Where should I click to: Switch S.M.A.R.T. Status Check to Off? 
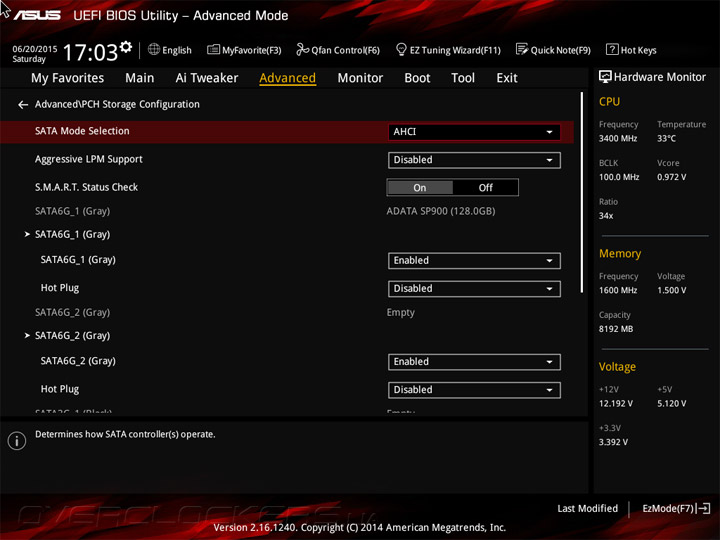coord(485,187)
